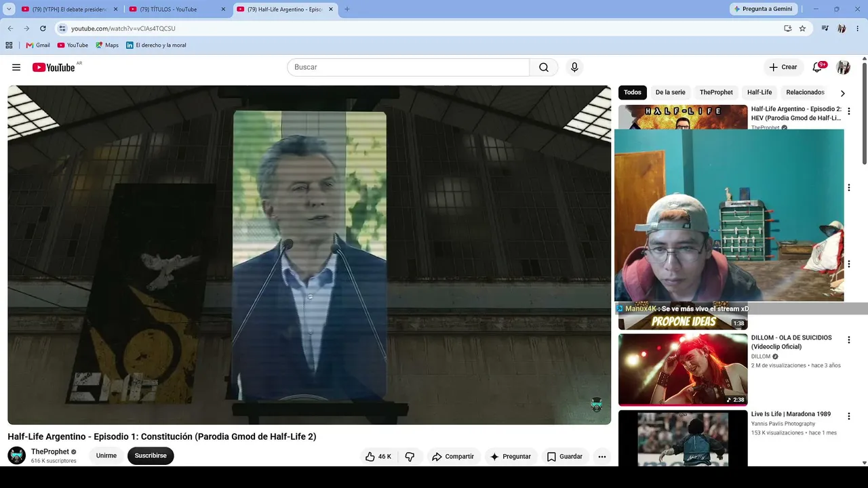Click the search magnifier button
This screenshot has width=868, height=488.
(544, 67)
